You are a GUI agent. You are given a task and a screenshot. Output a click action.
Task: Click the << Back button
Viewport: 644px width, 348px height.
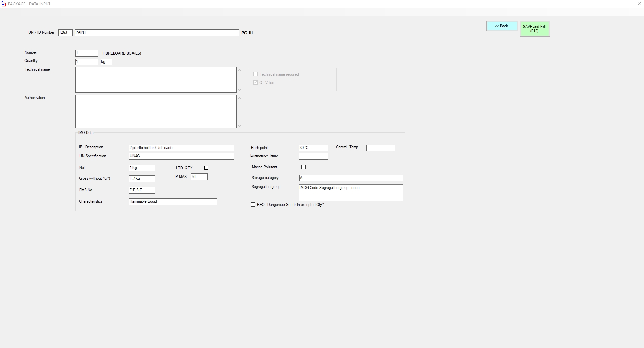click(x=501, y=26)
